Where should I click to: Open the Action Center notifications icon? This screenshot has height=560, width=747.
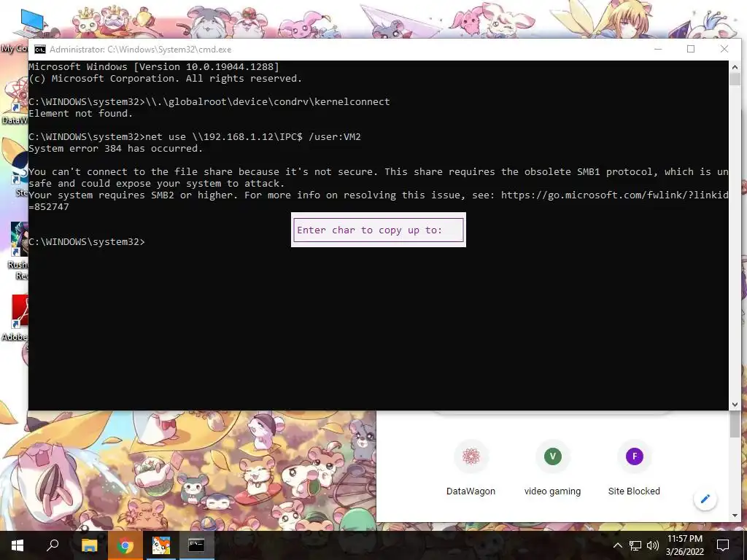tap(723, 545)
